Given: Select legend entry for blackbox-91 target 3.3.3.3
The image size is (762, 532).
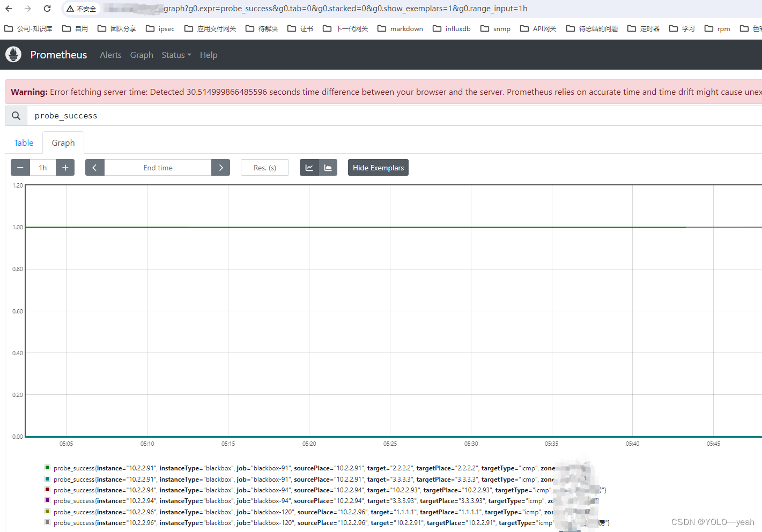Looking at the screenshot, I should pyautogui.click(x=304, y=479).
